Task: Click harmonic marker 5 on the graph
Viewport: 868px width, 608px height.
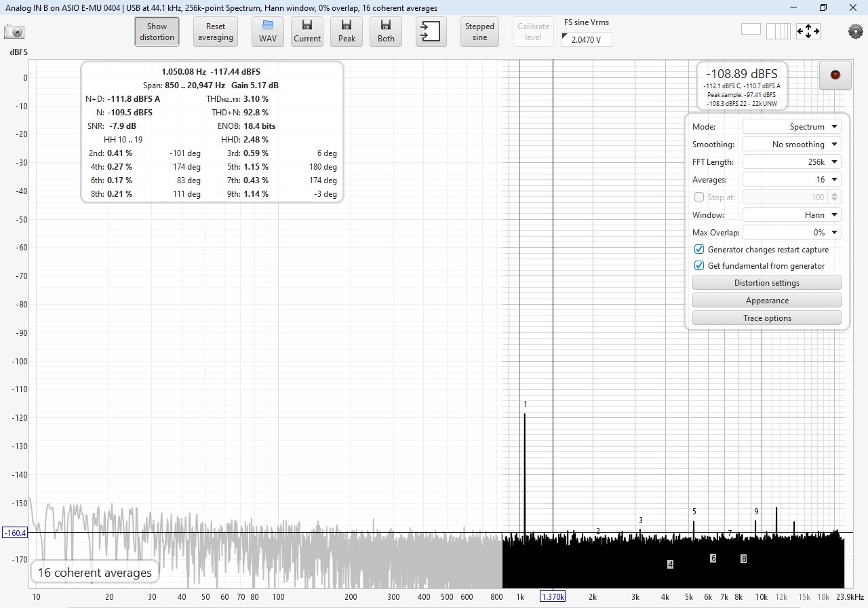Action: click(x=694, y=512)
